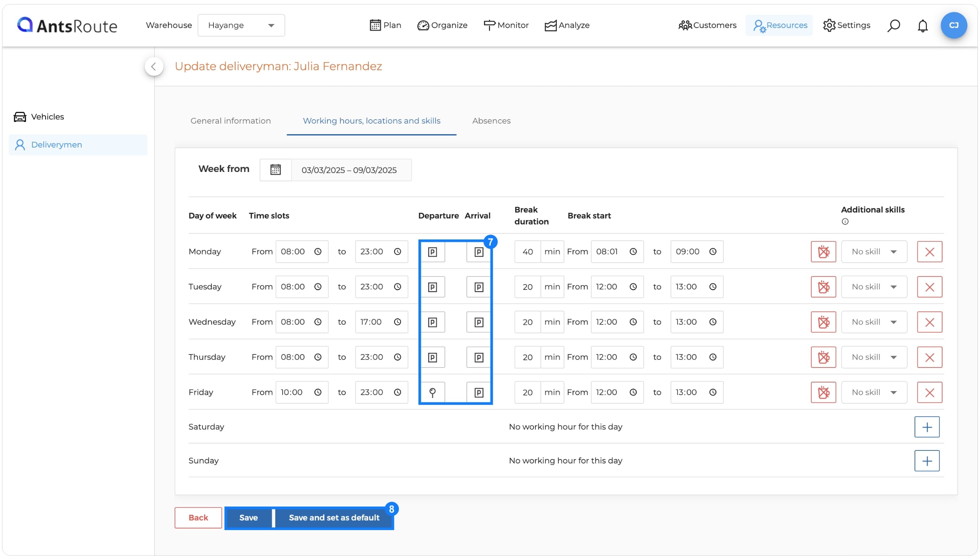Remove the break on Thursday
This screenshot has width=980, height=559.
tap(823, 357)
